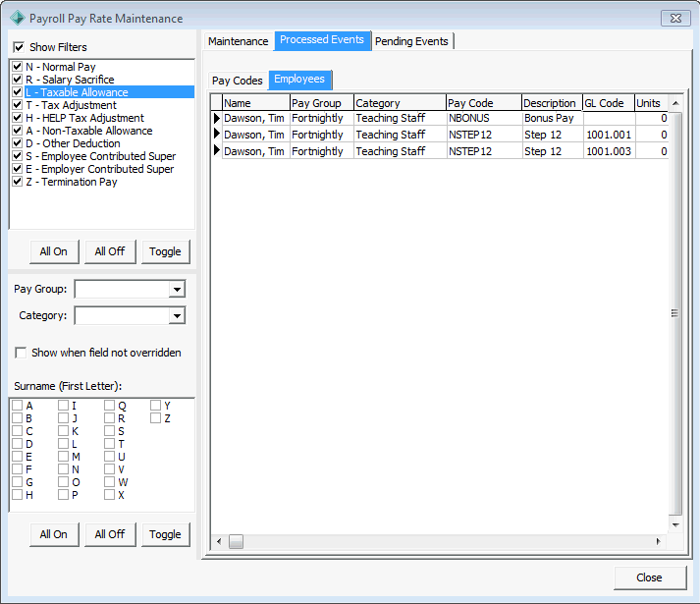Image resolution: width=700 pixels, height=604 pixels.
Task: Toggle the D - Other Deduction filter
Action: point(17,143)
